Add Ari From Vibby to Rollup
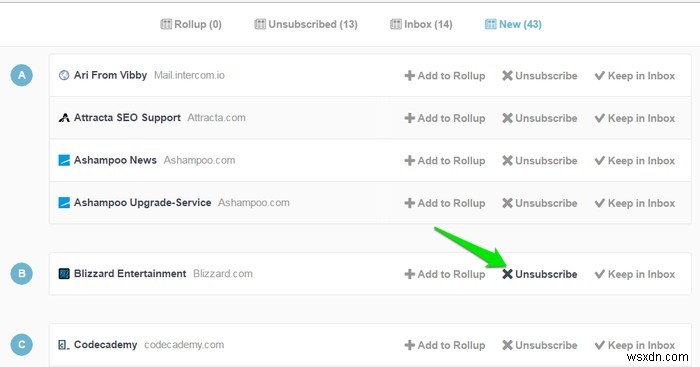Viewport: 700px width, 367px height. (445, 75)
